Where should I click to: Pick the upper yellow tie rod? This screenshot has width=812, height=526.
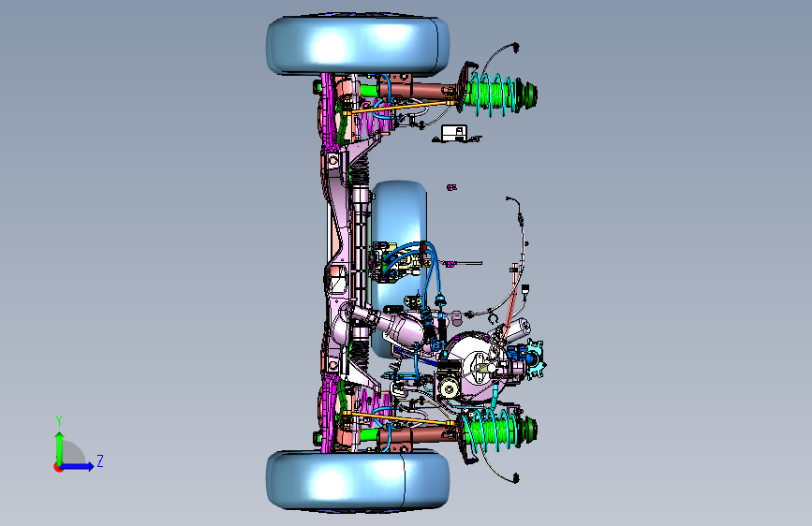[x=400, y=108]
